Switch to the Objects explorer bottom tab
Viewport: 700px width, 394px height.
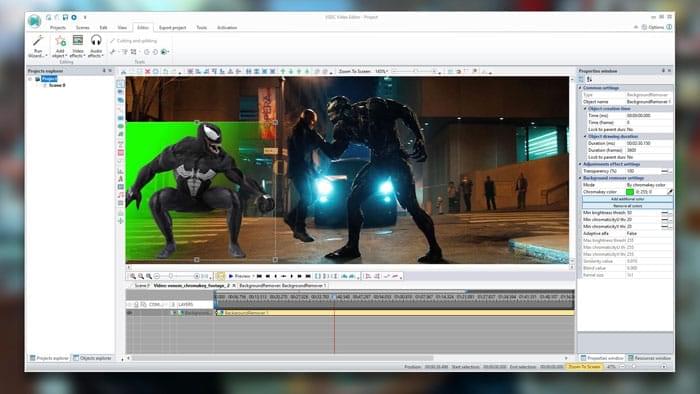click(x=92, y=358)
